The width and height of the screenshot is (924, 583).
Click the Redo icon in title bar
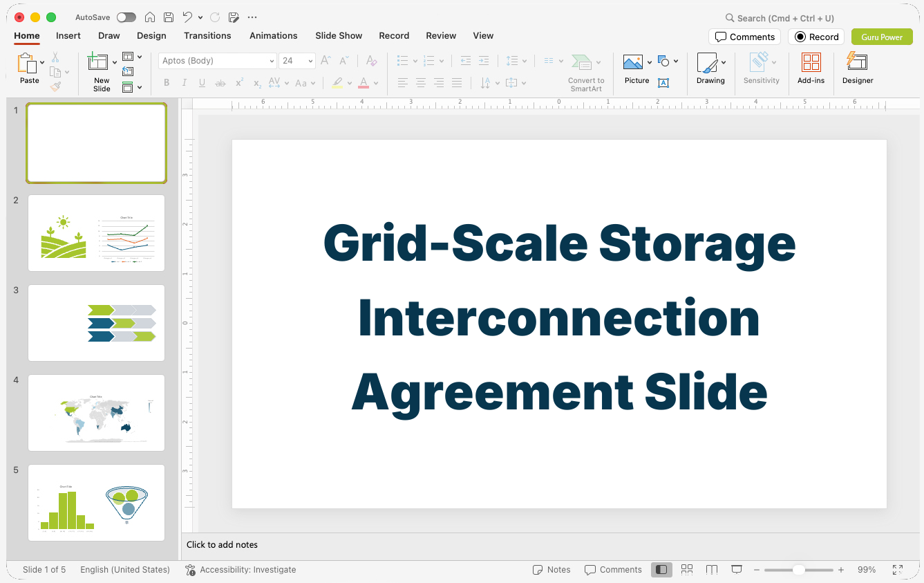tap(215, 17)
